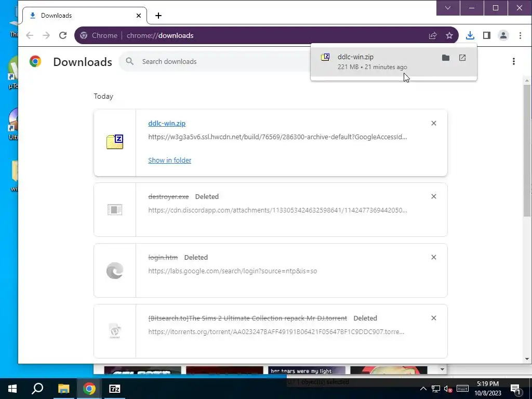The height and width of the screenshot is (399, 532).
Task: Click the ddlc-win.zip archive file icon
Action: (x=115, y=142)
